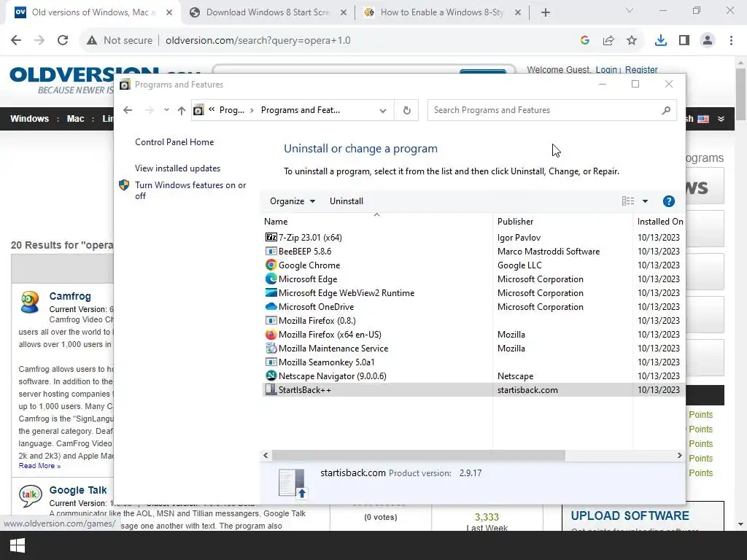Open View installed updates link

click(178, 168)
